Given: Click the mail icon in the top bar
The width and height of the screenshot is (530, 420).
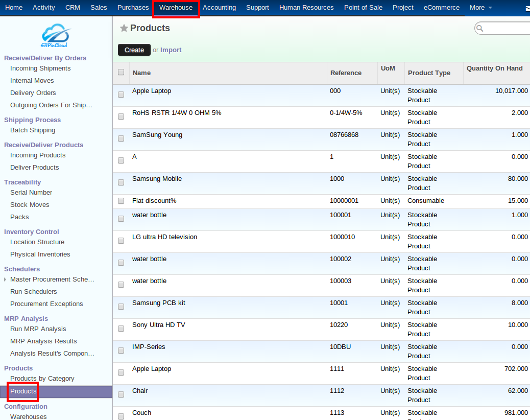Looking at the screenshot, I should tap(527, 8).
